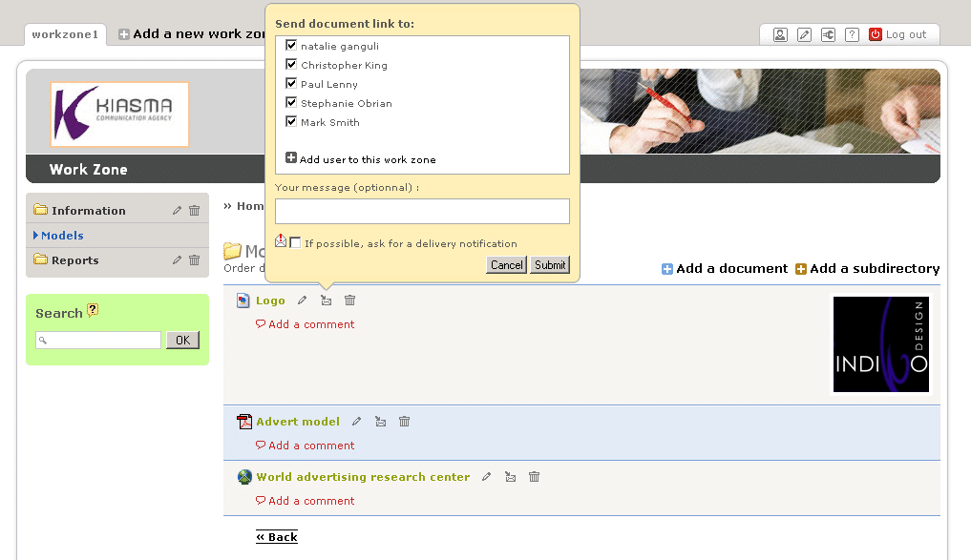Uncheck natalie ganguli recipient
The height and width of the screenshot is (560, 971).
[x=291, y=45]
